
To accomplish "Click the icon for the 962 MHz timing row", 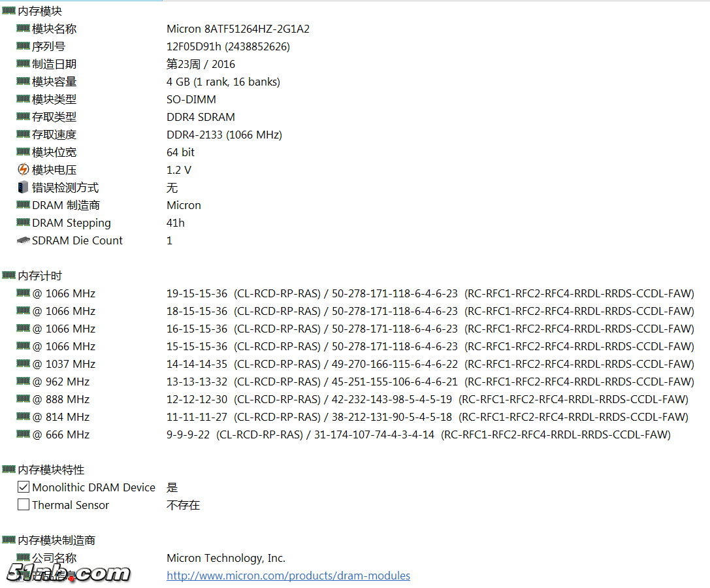I will (x=23, y=381).
